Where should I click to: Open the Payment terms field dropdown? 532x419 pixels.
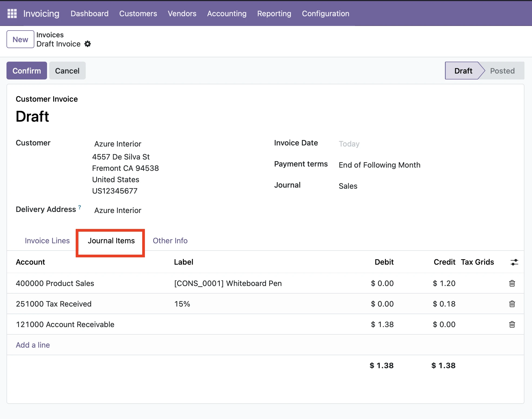click(380, 165)
